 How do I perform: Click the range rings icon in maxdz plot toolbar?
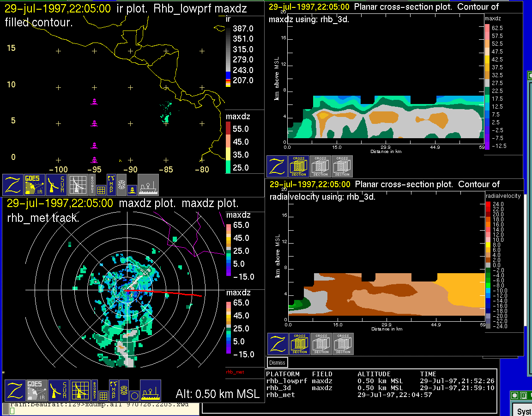(124, 390)
